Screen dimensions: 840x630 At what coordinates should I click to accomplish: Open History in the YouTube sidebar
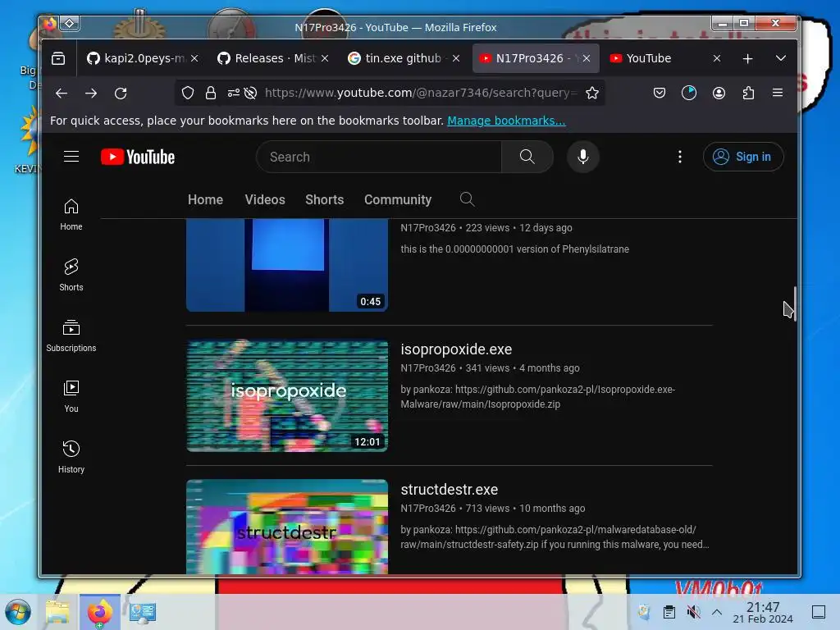click(71, 456)
